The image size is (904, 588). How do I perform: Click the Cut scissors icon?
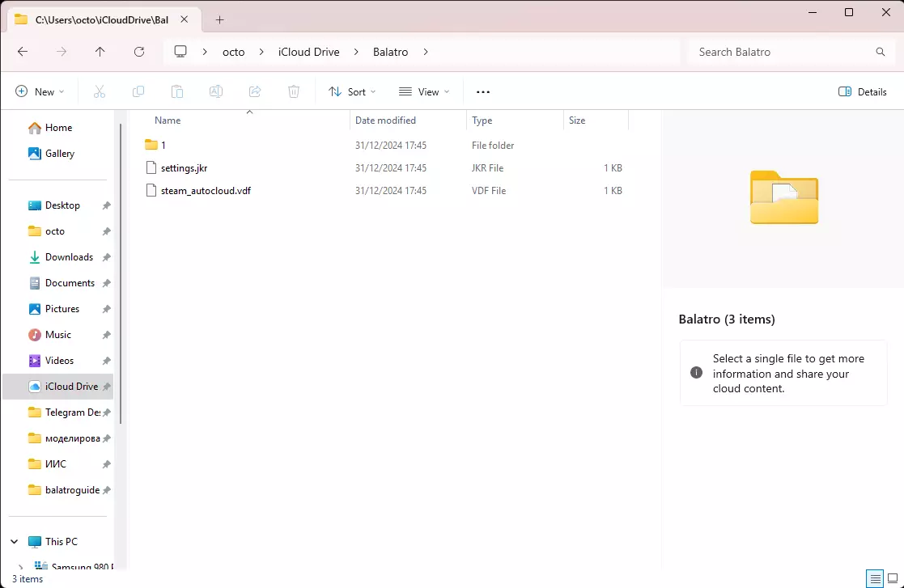100,91
